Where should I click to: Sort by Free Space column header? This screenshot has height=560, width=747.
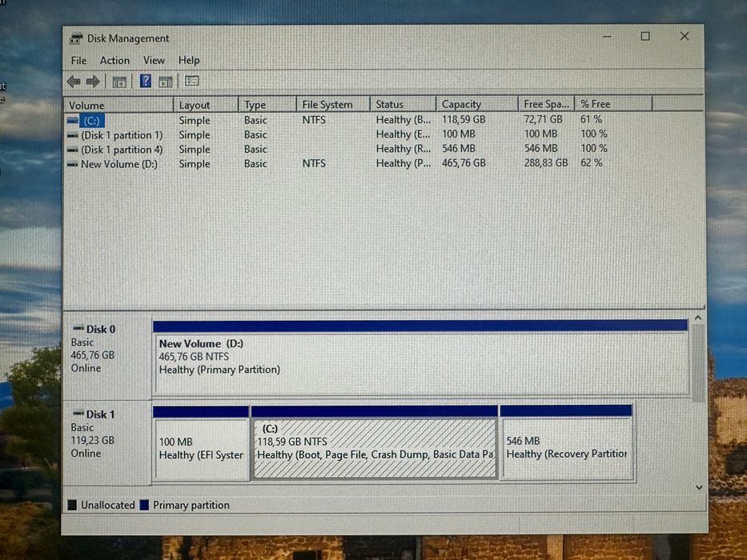coord(546,103)
